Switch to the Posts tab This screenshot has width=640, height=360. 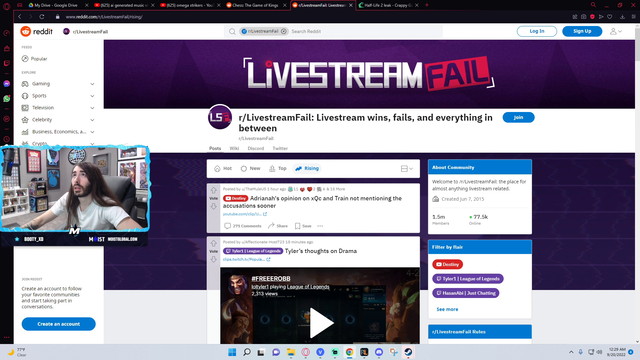point(215,148)
